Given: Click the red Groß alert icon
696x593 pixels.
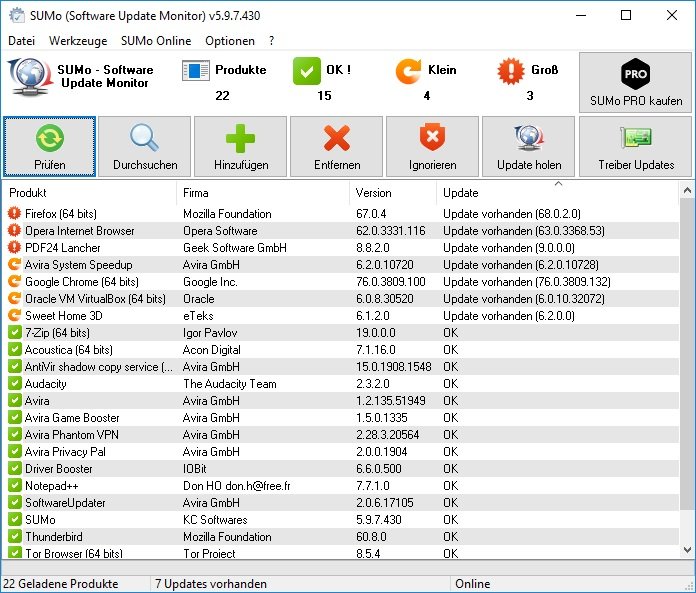Looking at the screenshot, I should 511,71.
